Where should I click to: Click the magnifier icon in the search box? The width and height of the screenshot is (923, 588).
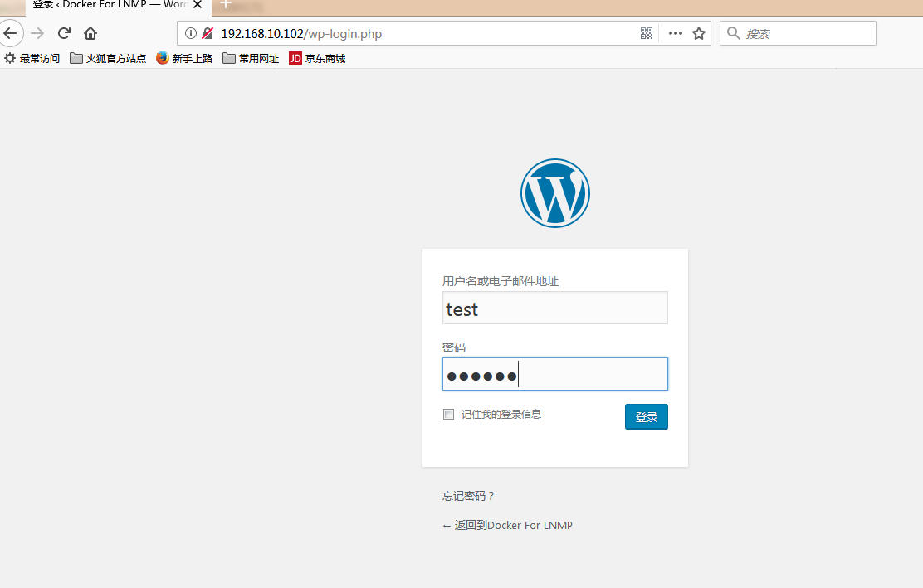pos(733,33)
